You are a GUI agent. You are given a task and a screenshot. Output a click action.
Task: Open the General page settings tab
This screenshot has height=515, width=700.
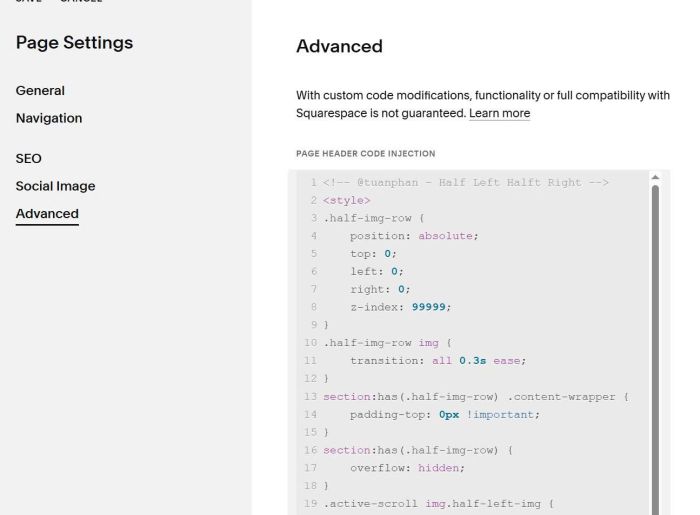pos(40,91)
